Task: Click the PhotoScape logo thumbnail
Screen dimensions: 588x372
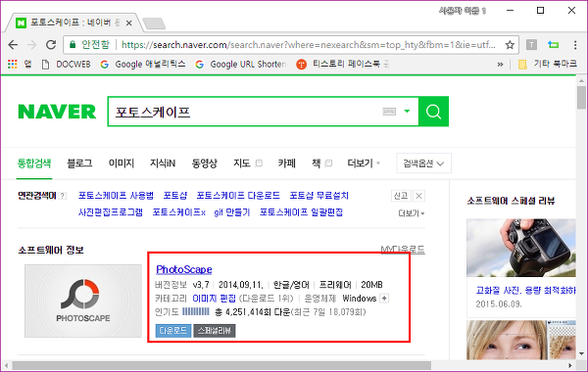Action: tap(83, 301)
